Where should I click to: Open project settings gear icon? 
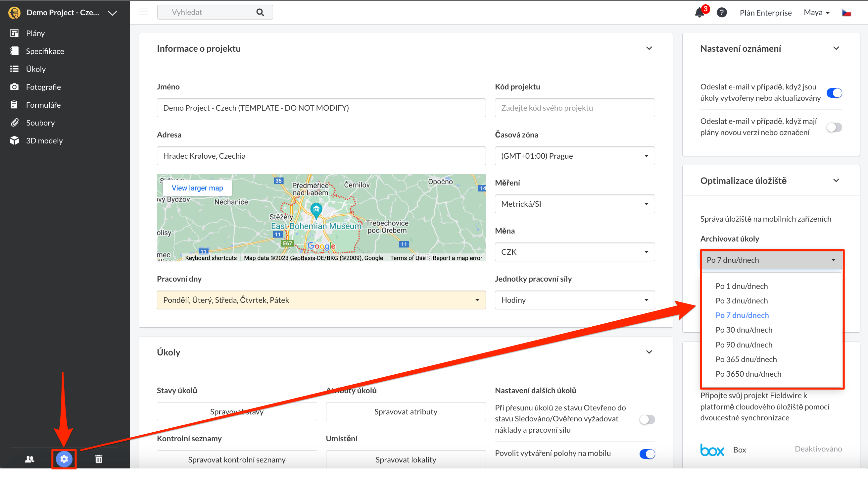(64, 459)
